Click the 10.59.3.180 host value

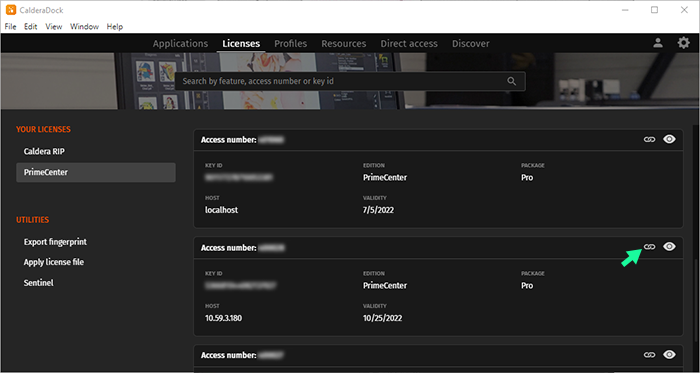[x=223, y=318]
